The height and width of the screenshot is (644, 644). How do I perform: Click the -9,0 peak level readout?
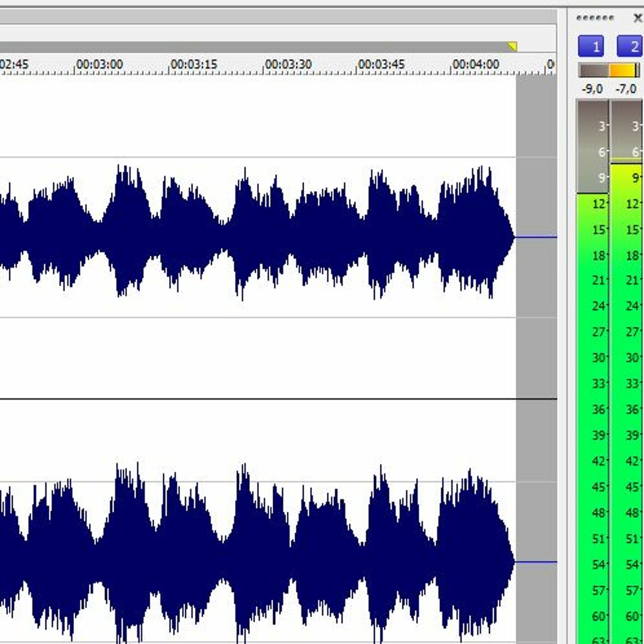coord(592,89)
